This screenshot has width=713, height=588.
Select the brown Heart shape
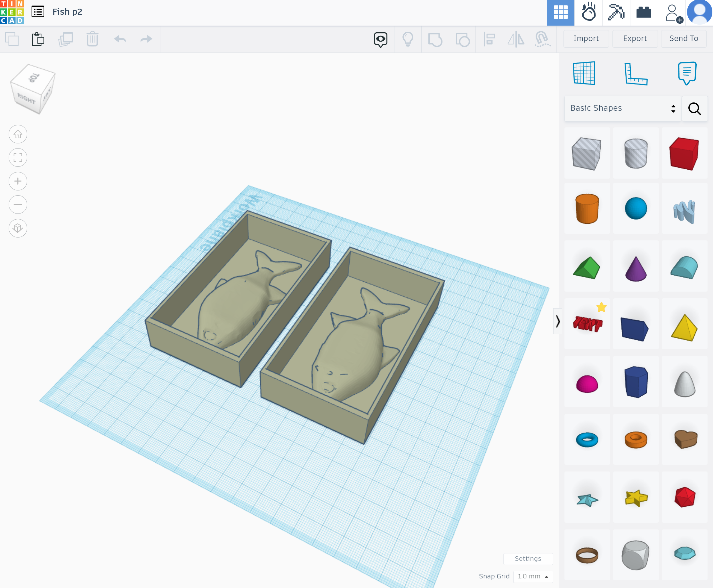684,440
